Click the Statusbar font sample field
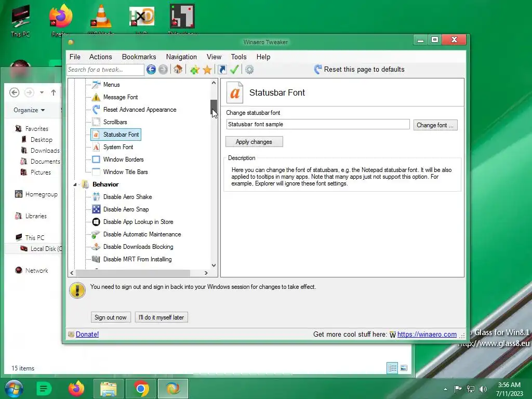Screen dimensions: 532x399 (x=318, y=124)
